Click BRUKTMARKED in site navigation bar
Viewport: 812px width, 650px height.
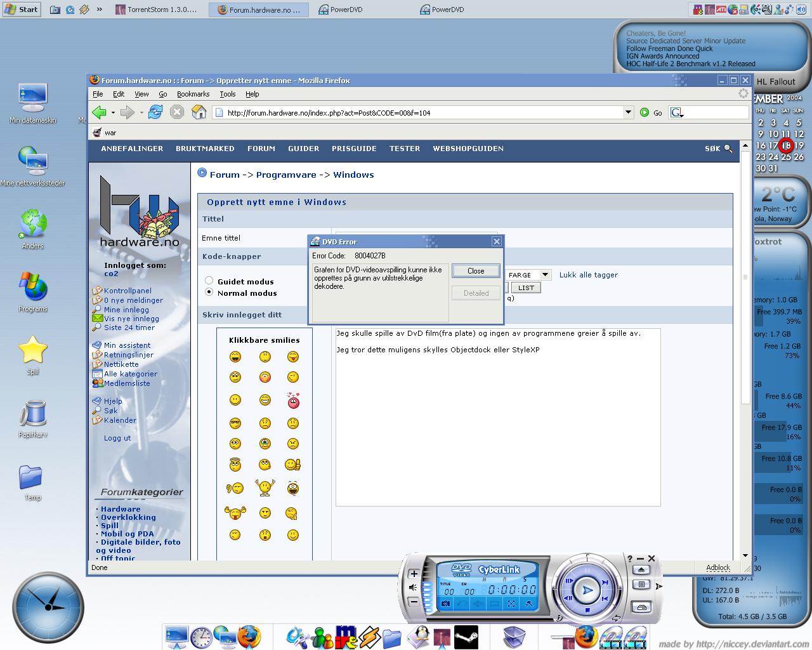point(205,149)
